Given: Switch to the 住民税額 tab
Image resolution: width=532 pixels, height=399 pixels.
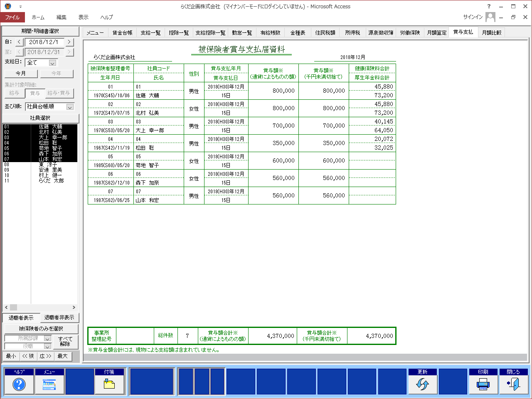Looking at the screenshot, I should click(x=325, y=32).
